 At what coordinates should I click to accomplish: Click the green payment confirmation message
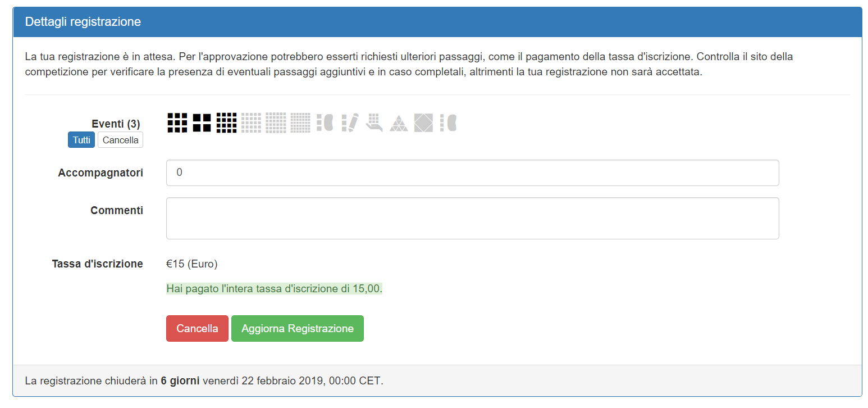tap(275, 289)
